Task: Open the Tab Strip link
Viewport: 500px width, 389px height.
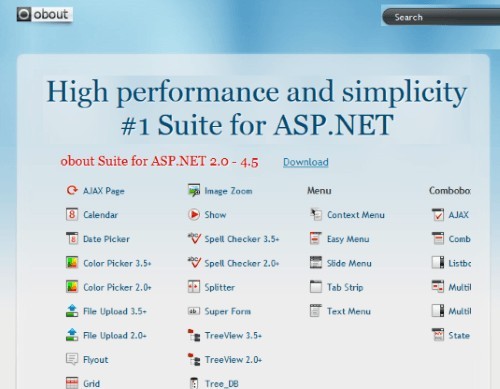Action: [345, 287]
